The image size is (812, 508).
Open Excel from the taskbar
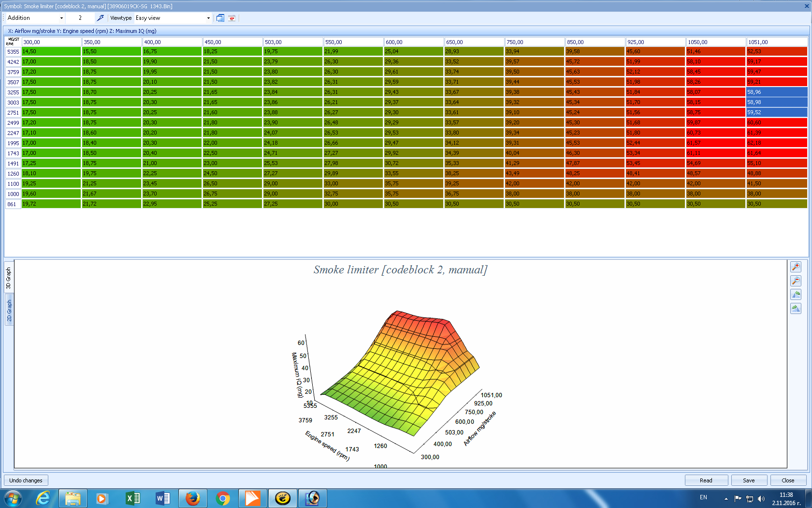point(132,498)
